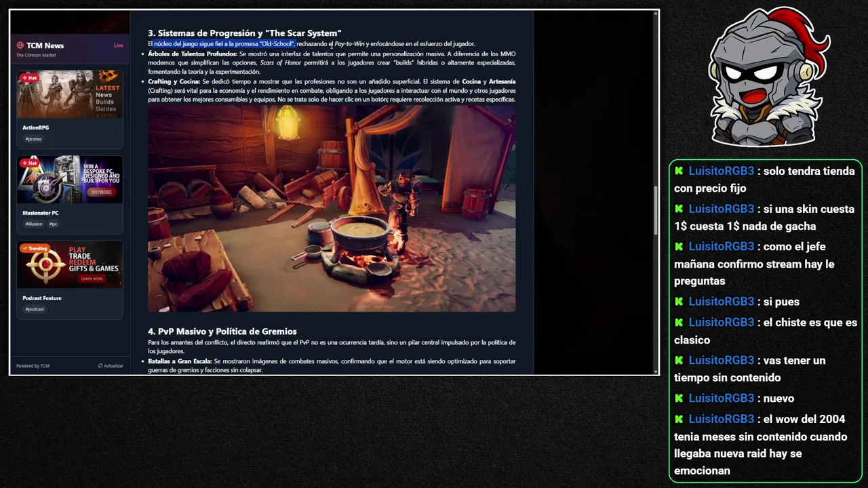Click the Hot badge on ActionRPG card
This screenshot has width=868, height=488.
(x=29, y=78)
